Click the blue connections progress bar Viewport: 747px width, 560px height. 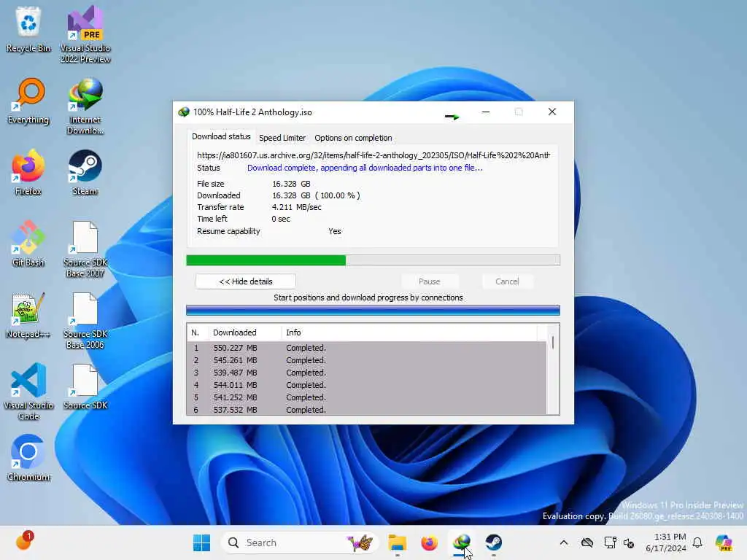coord(373,311)
